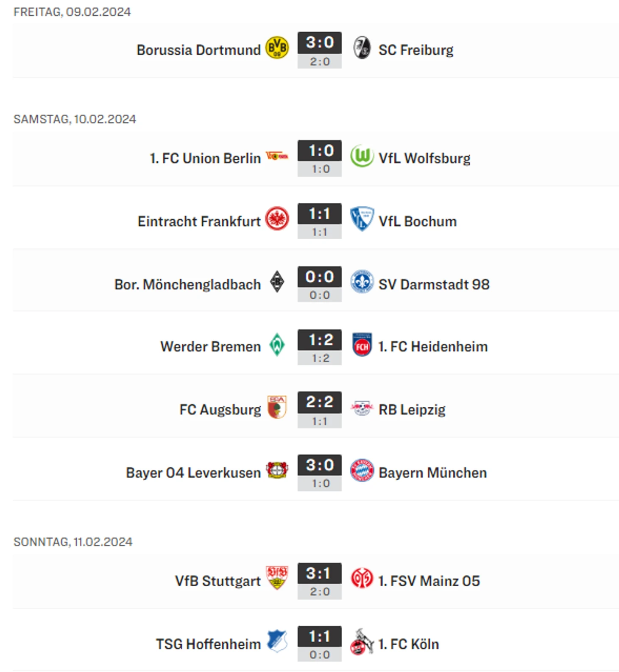Click the Werder Bremen green diamond logo
619x672 pixels.
pos(277,344)
